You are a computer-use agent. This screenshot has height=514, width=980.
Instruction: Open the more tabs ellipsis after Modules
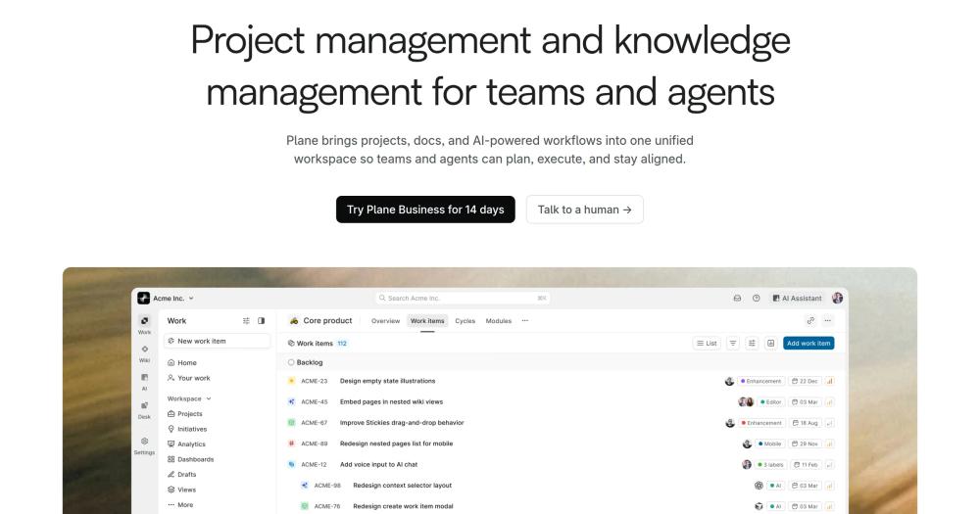[525, 321]
